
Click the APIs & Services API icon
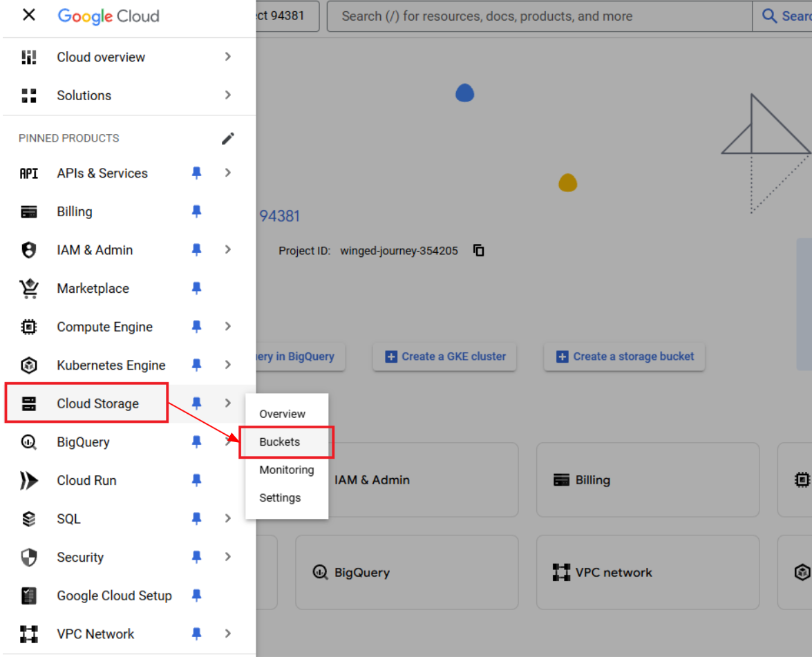click(29, 173)
